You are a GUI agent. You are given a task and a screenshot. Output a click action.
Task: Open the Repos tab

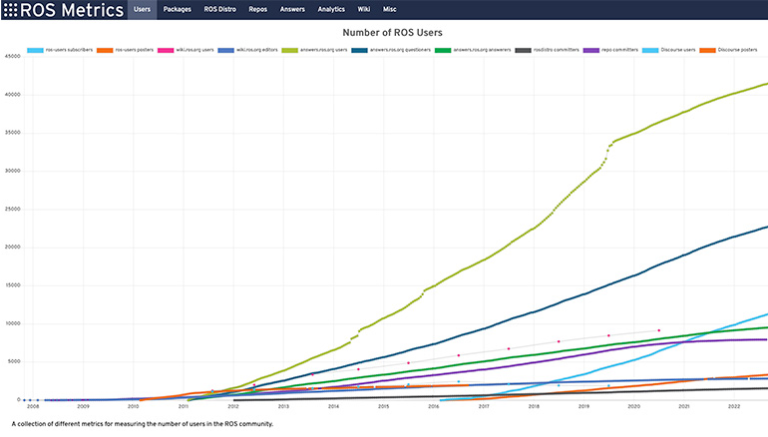[x=258, y=9]
